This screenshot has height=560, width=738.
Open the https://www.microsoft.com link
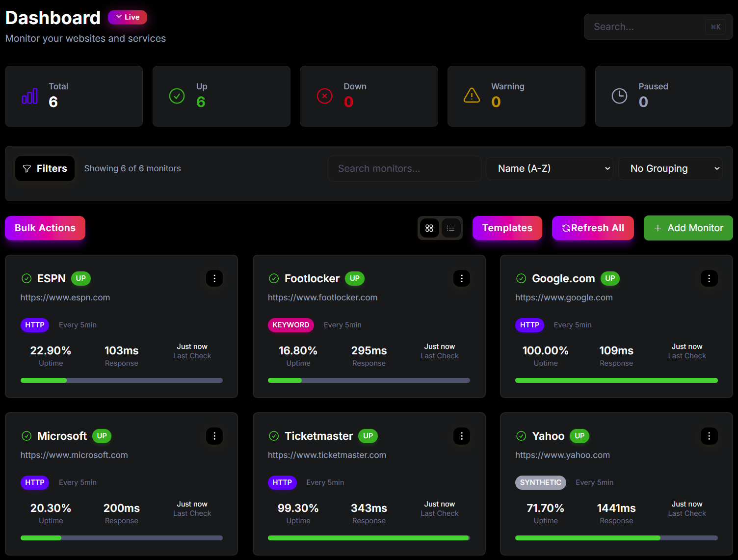[x=74, y=455]
